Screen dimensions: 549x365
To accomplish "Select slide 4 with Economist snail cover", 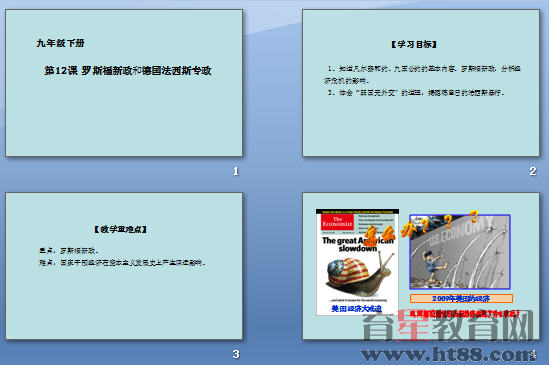I will (x=421, y=266).
